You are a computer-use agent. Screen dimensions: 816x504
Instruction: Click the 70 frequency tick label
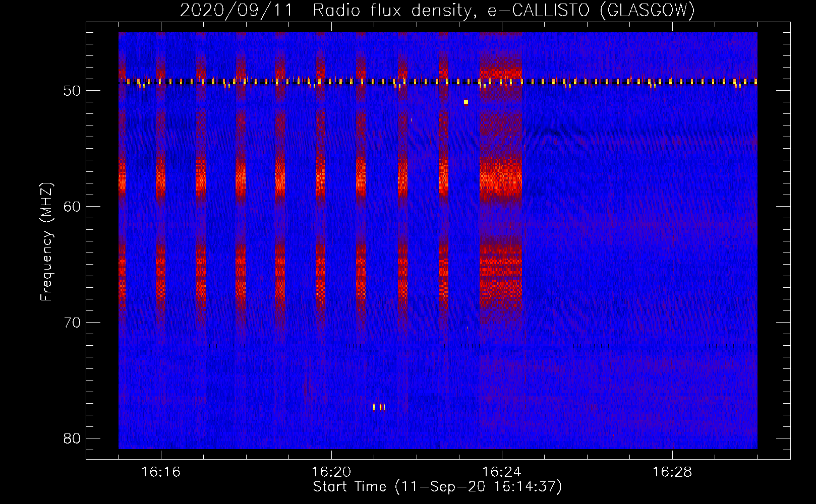[72, 323]
